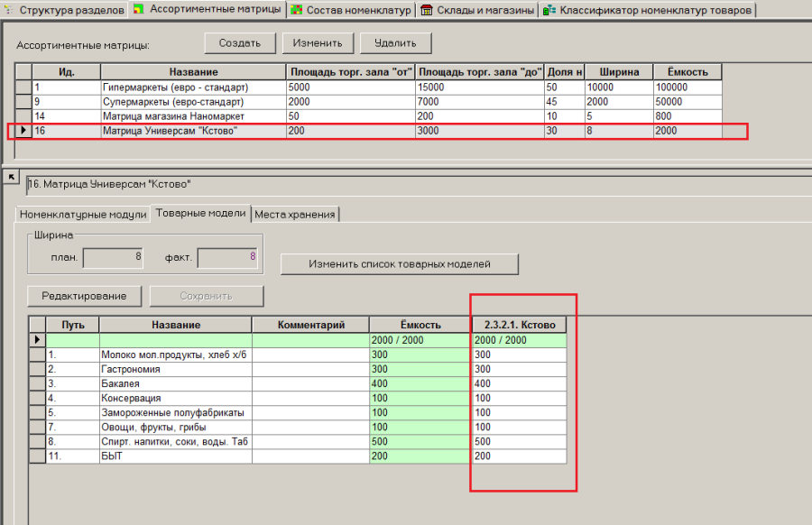Select the Товарные модели tab
The image size is (812, 525).
(x=200, y=213)
